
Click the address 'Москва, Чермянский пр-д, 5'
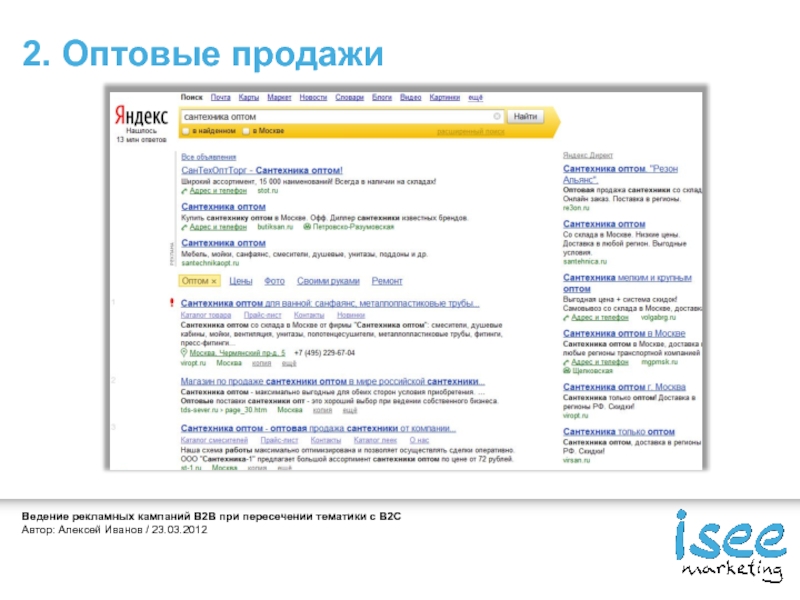[237, 353]
